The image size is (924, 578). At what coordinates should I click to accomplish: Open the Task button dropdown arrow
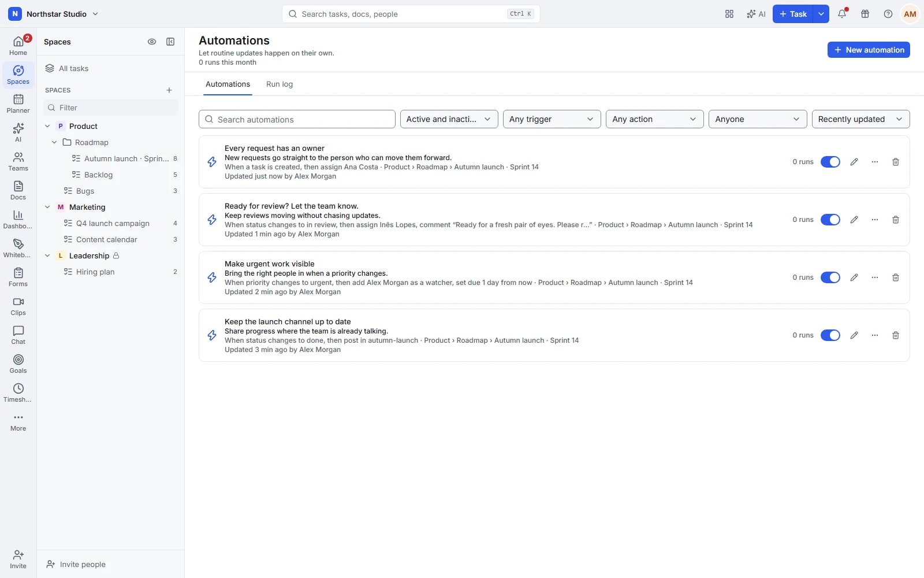pyautogui.click(x=821, y=14)
